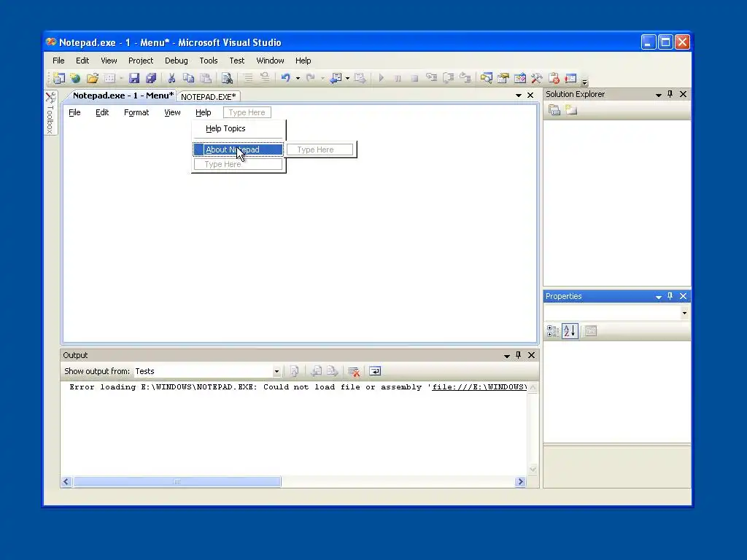Open the Show output from combo box
Image resolution: width=747 pixels, height=560 pixels.
click(x=207, y=371)
